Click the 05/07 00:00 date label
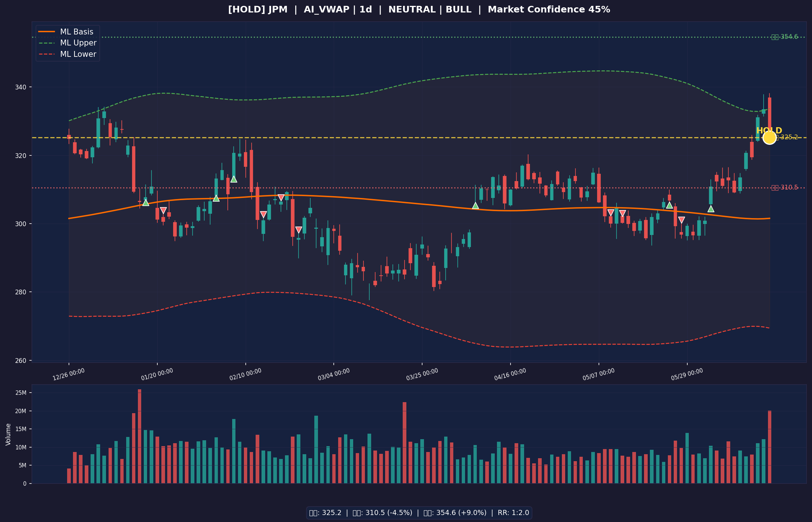The width and height of the screenshot is (812, 522). [599, 374]
